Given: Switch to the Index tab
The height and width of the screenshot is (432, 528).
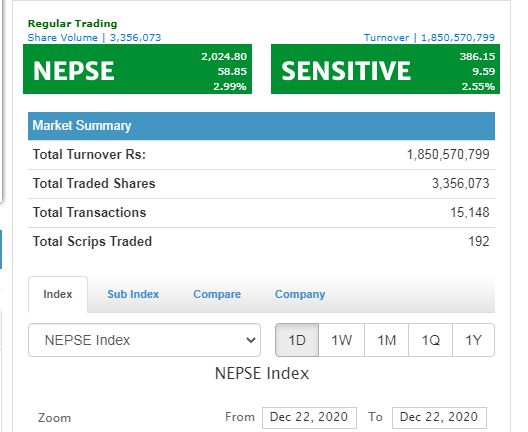Looking at the screenshot, I should coord(58,294).
